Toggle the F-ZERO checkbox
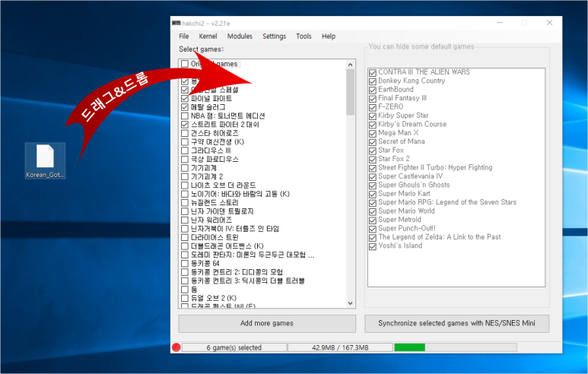588x374 pixels. [x=373, y=107]
